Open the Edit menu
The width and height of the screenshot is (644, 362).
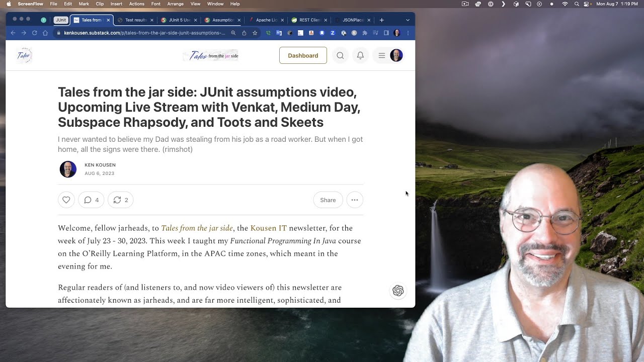[x=68, y=4]
